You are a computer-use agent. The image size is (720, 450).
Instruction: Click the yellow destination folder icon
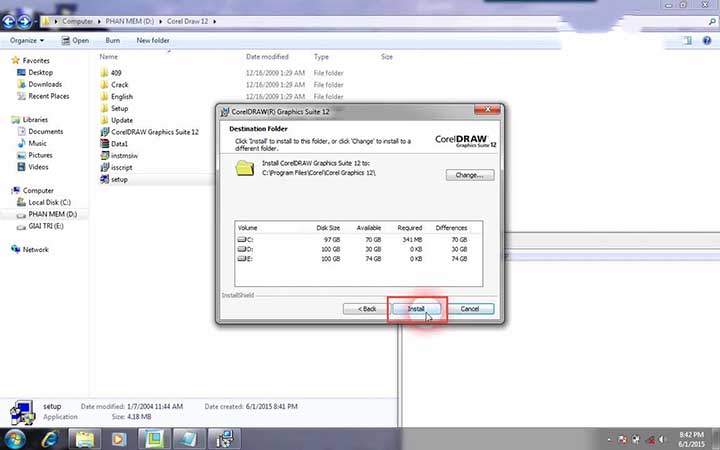[245, 168]
